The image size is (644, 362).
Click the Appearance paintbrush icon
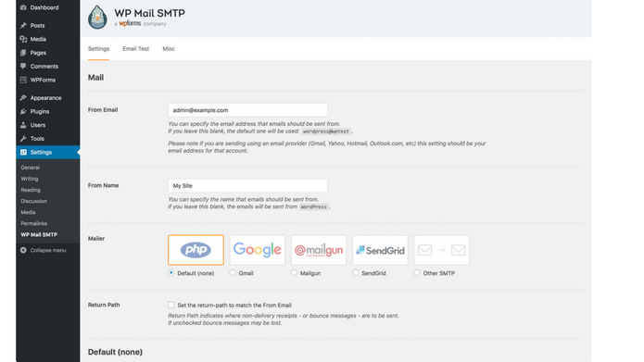point(23,98)
